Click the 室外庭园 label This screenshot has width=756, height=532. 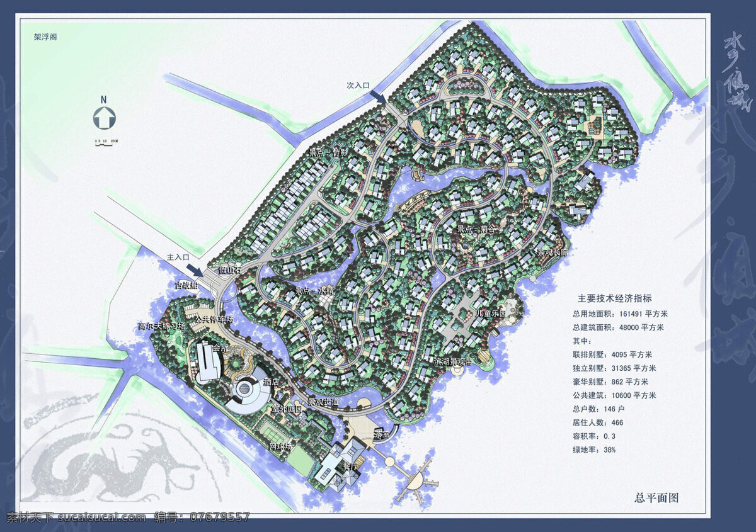coord(287,409)
